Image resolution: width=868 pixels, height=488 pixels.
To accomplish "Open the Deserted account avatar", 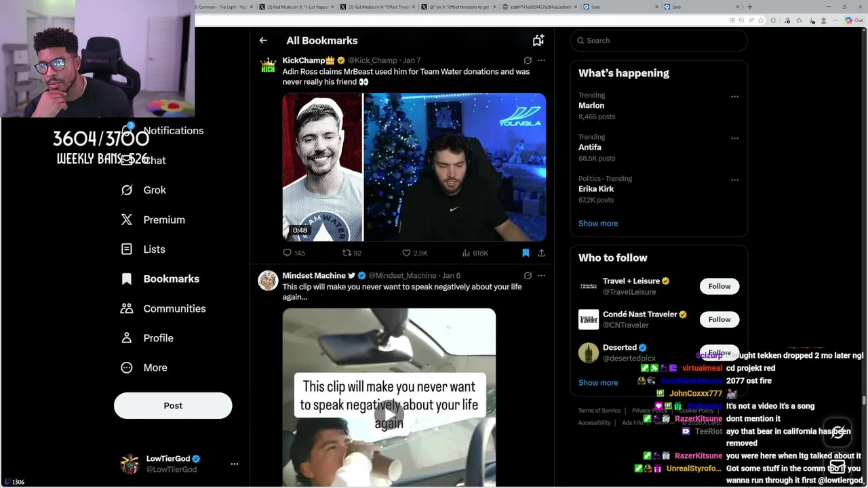I will [x=589, y=352].
